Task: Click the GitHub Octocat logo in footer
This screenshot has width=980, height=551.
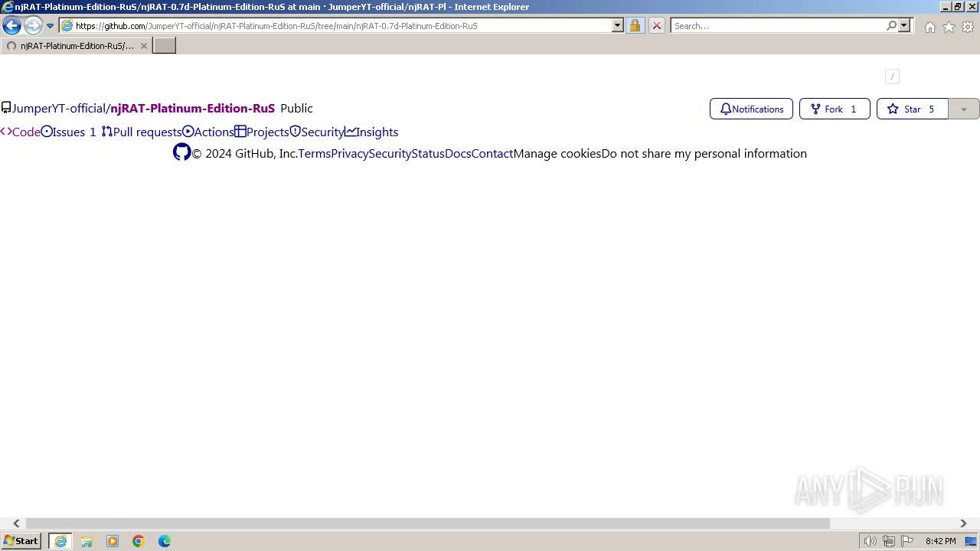Action: click(181, 152)
